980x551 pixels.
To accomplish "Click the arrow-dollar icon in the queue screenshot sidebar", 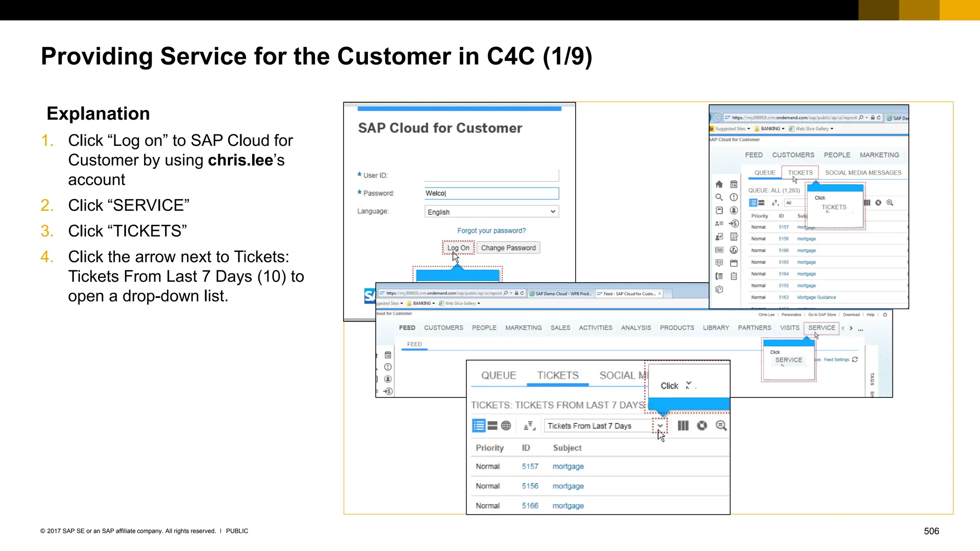I will click(x=734, y=223).
